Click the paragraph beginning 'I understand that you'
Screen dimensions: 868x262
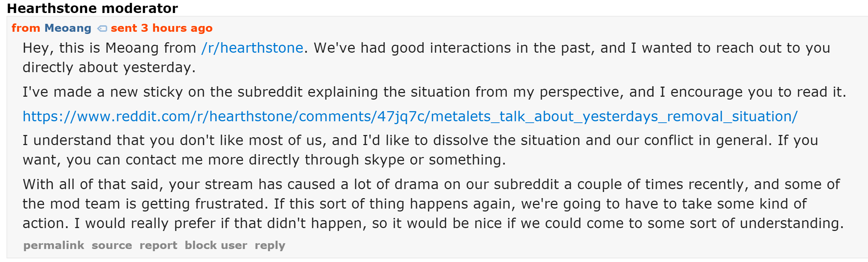[x=420, y=150]
